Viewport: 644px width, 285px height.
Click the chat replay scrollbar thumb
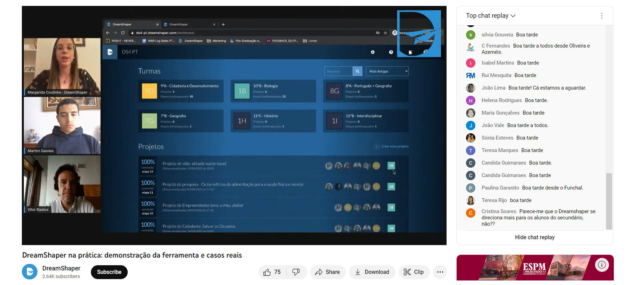pos(609,201)
